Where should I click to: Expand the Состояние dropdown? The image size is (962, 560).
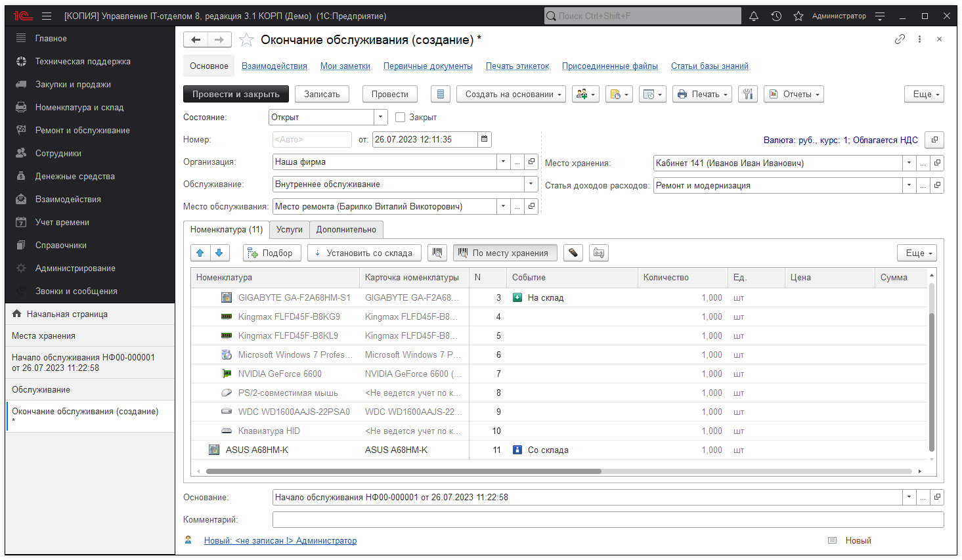tap(381, 117)
